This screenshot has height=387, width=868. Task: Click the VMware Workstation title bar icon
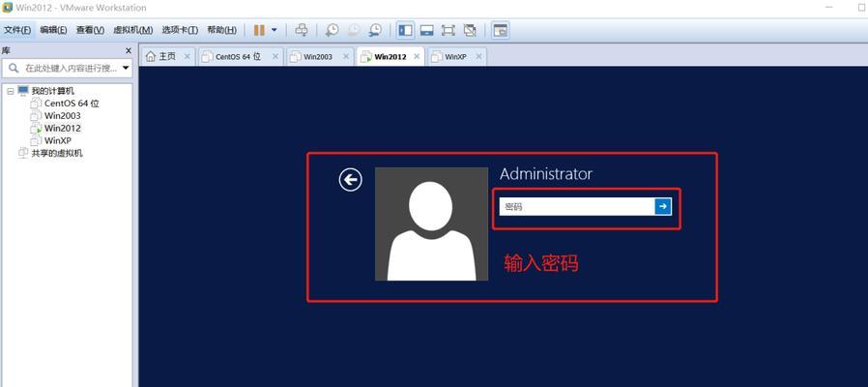[7, 8]
